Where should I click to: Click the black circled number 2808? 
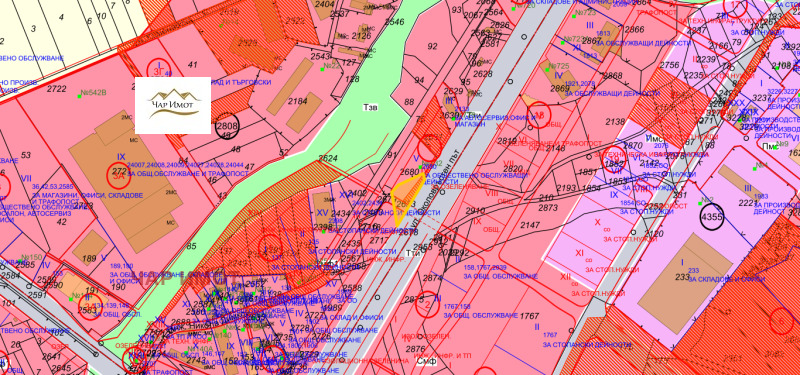[x=227, y=127]
